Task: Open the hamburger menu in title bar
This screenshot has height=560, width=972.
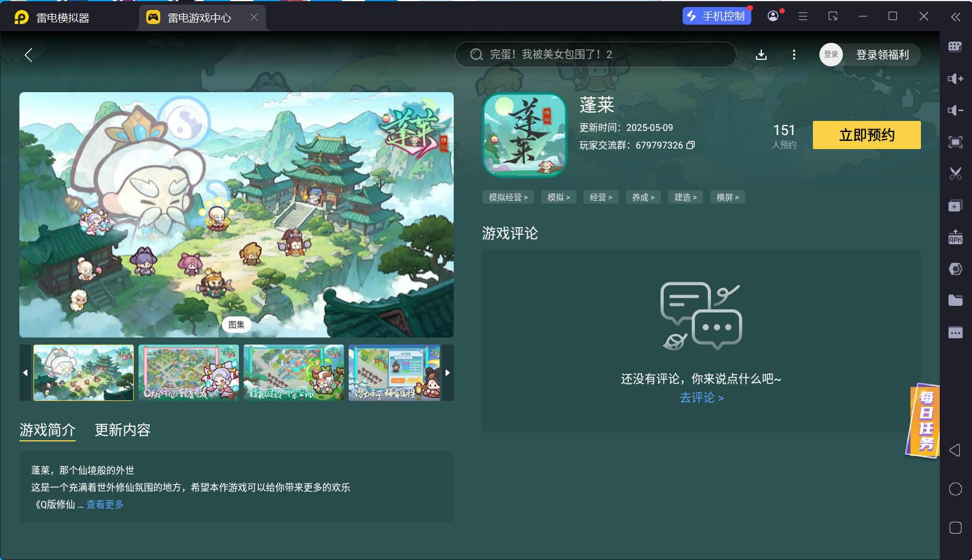Action: click(803, 16)
